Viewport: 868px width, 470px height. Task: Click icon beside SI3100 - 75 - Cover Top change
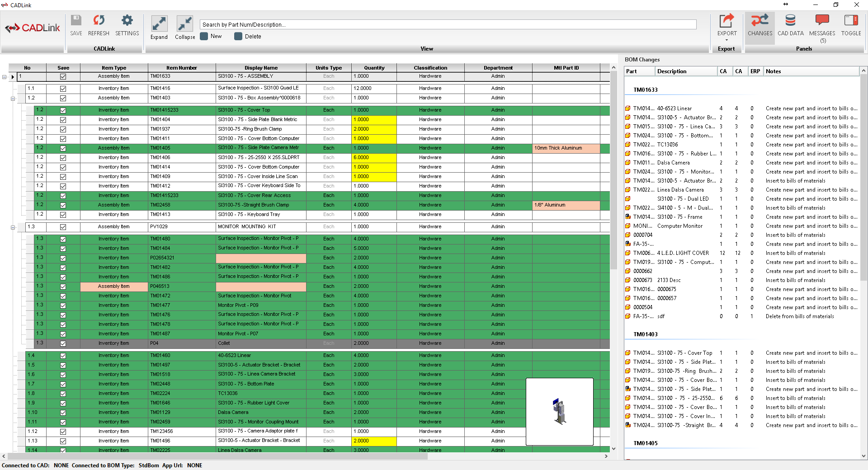tap(628, 353)
